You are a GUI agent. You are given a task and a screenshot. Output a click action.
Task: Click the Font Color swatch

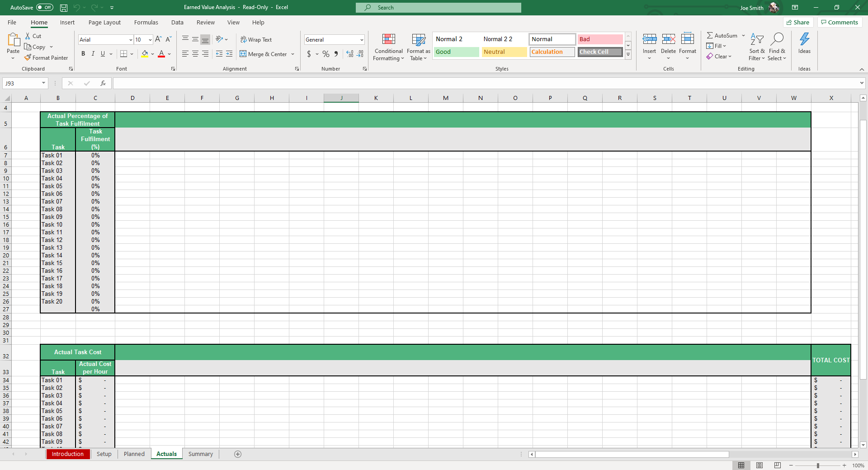pyautogui.click(x=161, y=54)
